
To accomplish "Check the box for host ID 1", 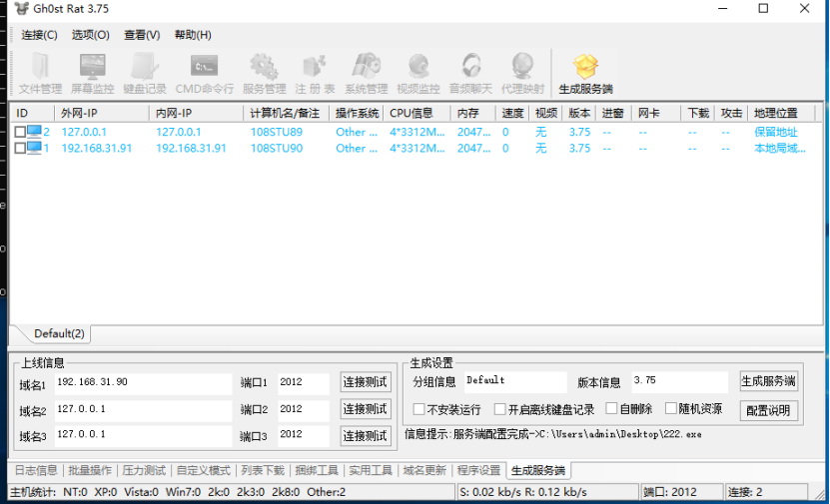I will pos(20,148).
